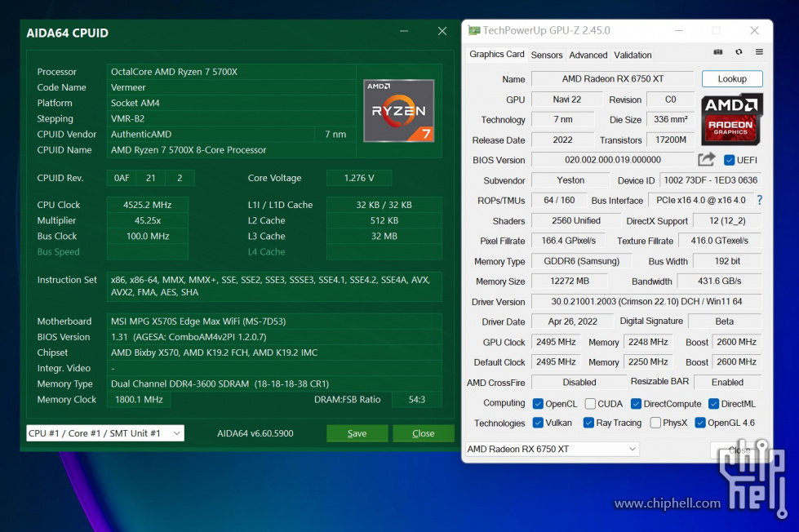Click the Memory Type value GDDR6 (Samsung)
This screenshot has width=799, height=532.
click(x=581, y=261)
